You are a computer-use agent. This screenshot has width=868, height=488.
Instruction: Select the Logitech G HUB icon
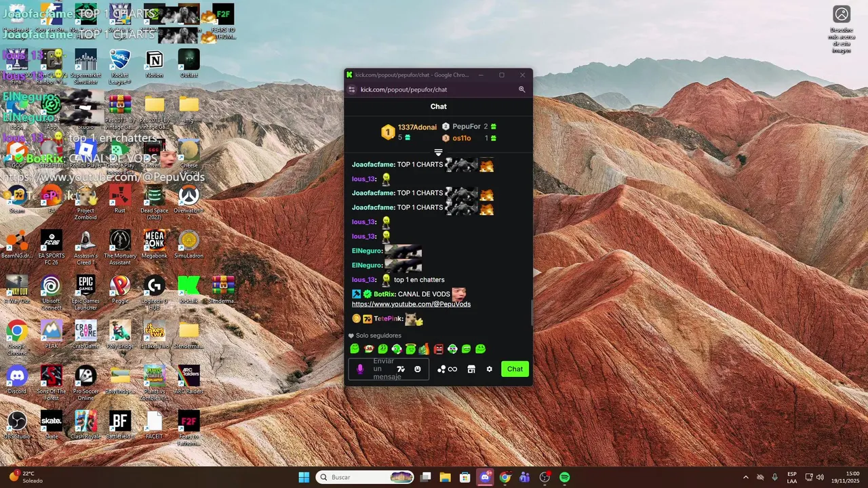[x=155, y=293]
